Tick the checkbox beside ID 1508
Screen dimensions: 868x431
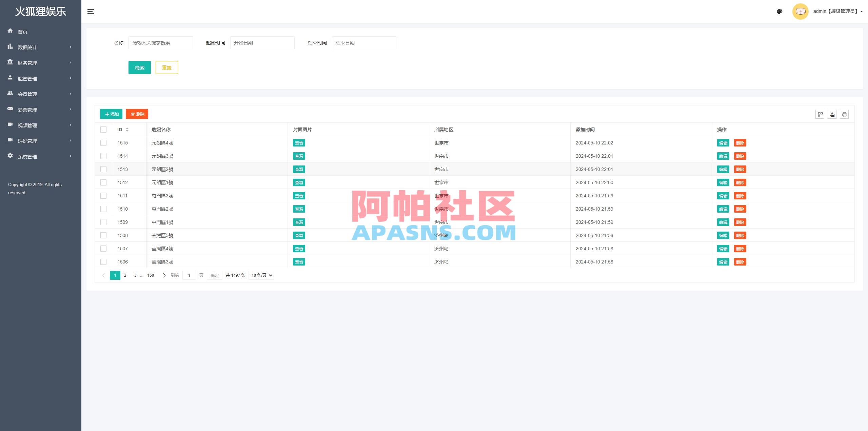tap(103, 235)
